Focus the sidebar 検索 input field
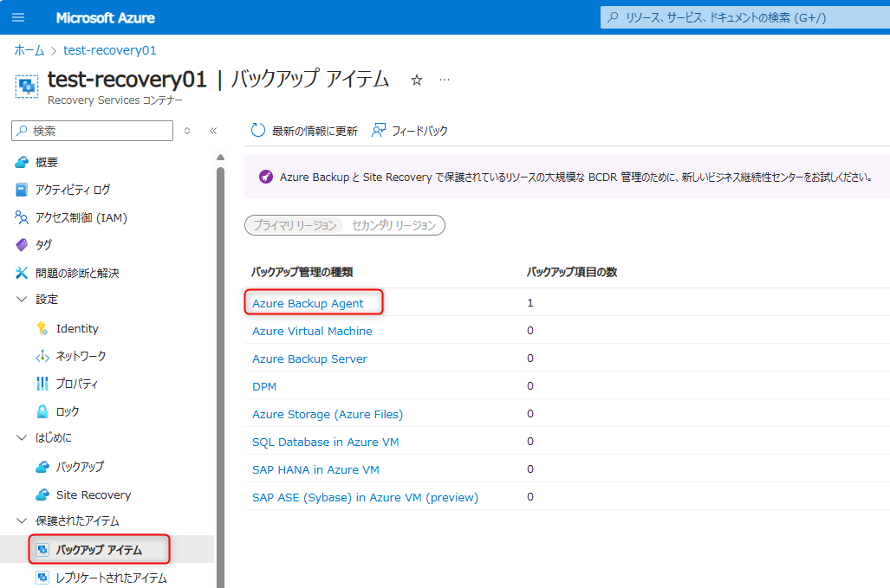 92,131
